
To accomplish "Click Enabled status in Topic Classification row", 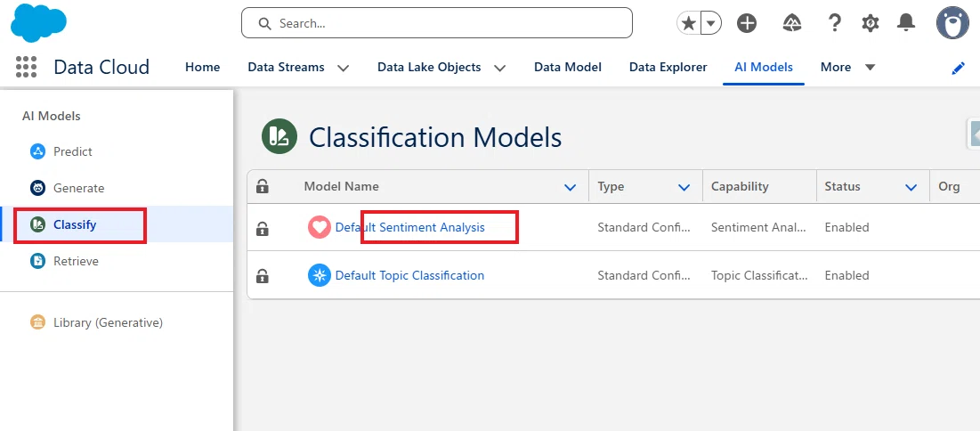I will 846,275.
